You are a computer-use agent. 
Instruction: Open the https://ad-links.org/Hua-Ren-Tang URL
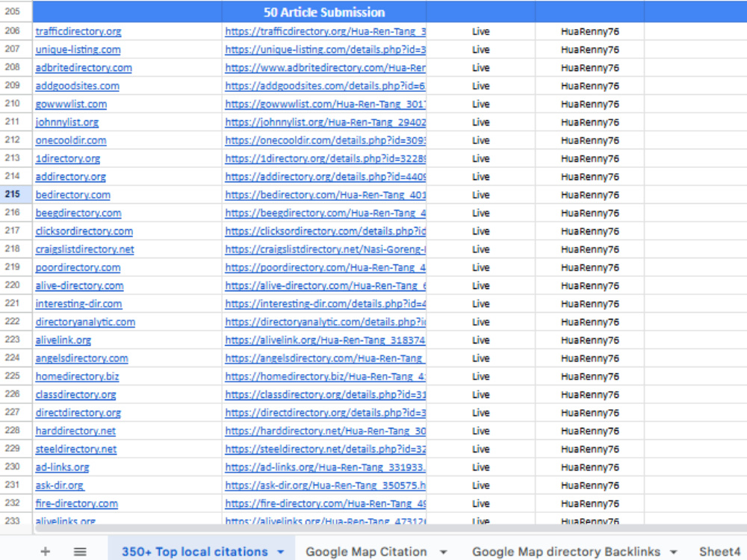[x=326, y=467]
